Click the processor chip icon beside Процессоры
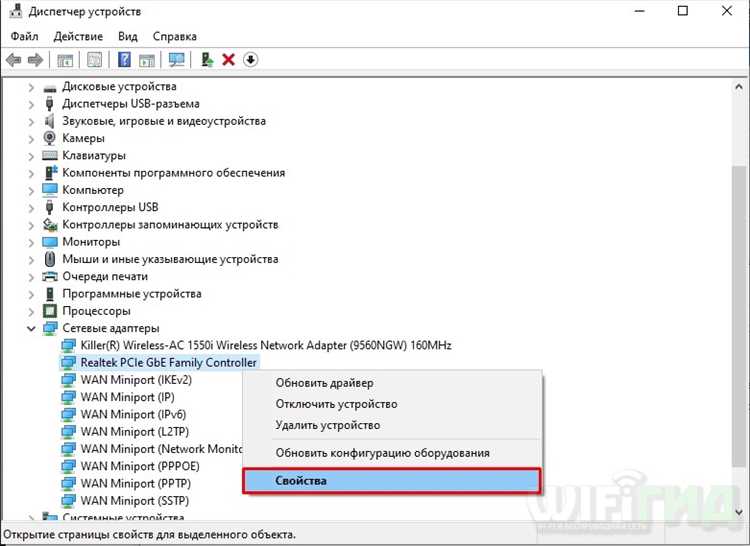 [50, 311]
